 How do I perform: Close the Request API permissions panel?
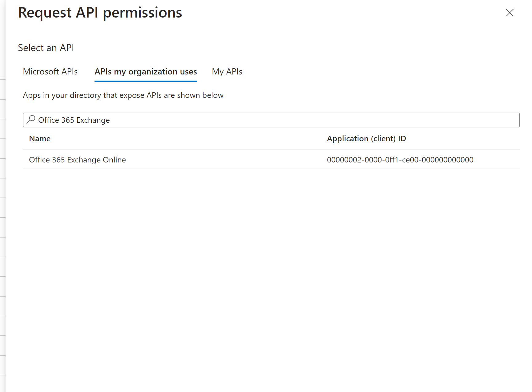(x=510, y=13)
